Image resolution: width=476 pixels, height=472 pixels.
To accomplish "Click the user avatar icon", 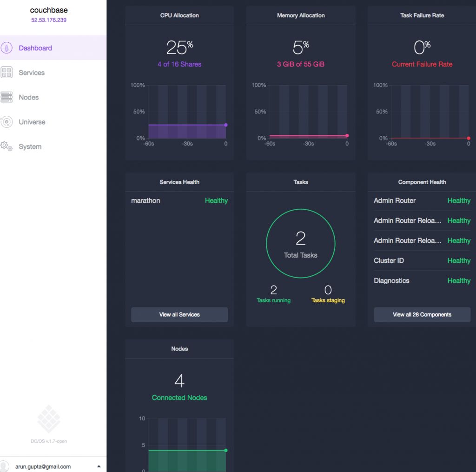I will [4, 466].
